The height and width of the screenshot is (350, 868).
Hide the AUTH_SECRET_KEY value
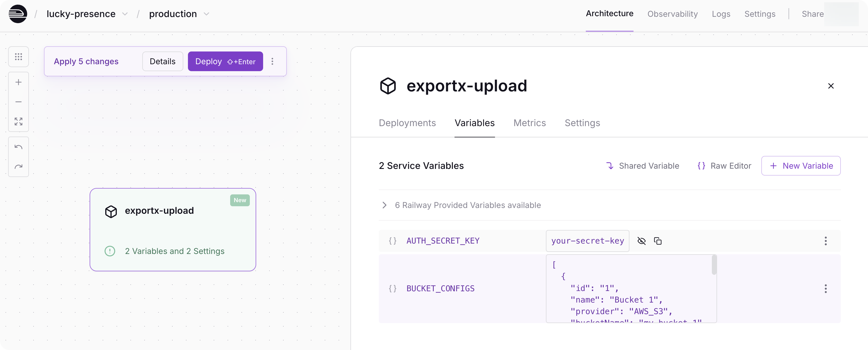pos(641,241)
